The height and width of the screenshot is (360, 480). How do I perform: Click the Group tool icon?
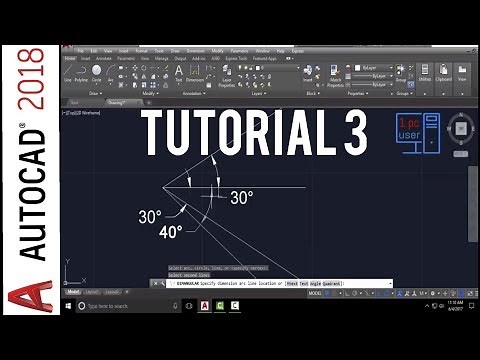click(401, 73)
